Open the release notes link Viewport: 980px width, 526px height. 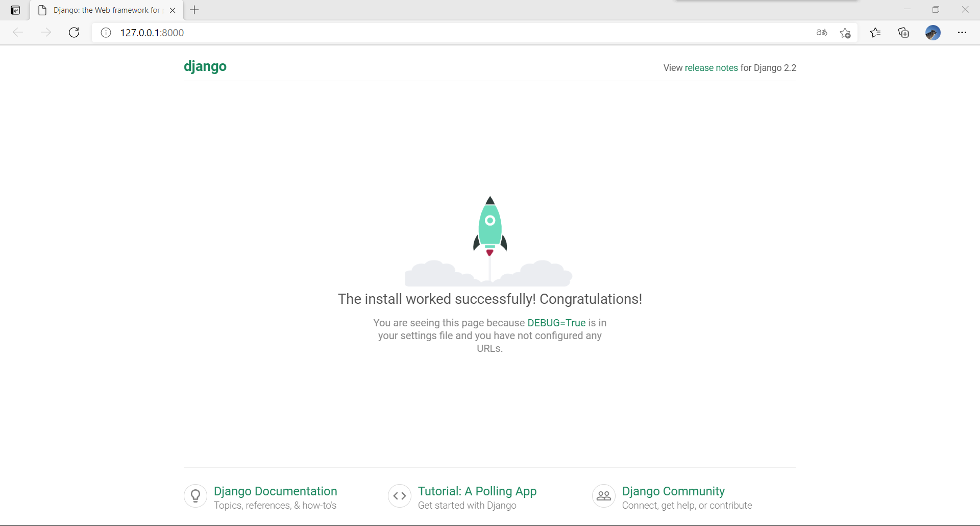pyautogui.click(x=711, y=68)
